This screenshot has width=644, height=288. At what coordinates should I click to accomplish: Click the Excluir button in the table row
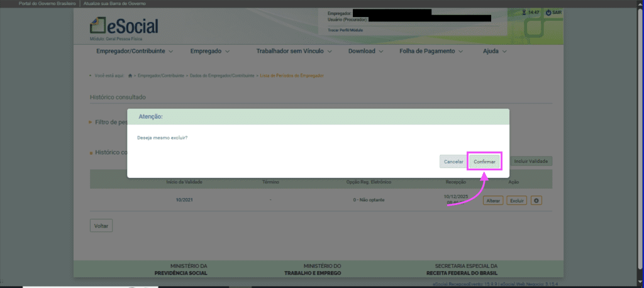click(516, 201)
